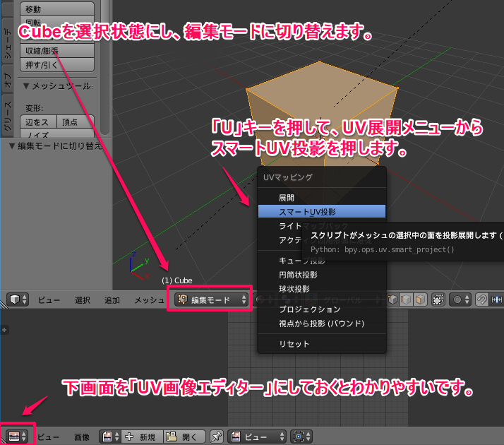The height and width of the screenshot is (445, 504).
Task: Choose 視点から投影 (バウンド) entry
Action: 322,323
